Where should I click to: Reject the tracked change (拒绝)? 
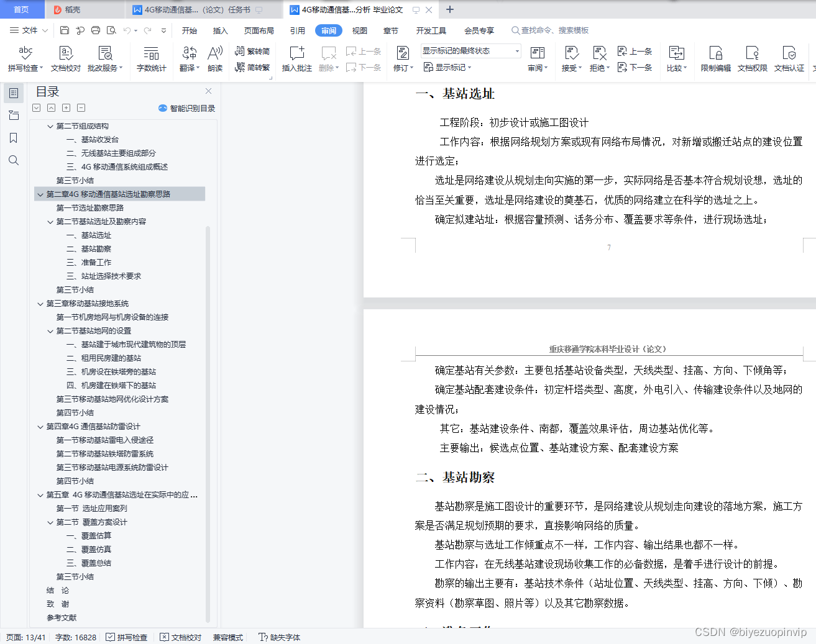coord(599,59)
